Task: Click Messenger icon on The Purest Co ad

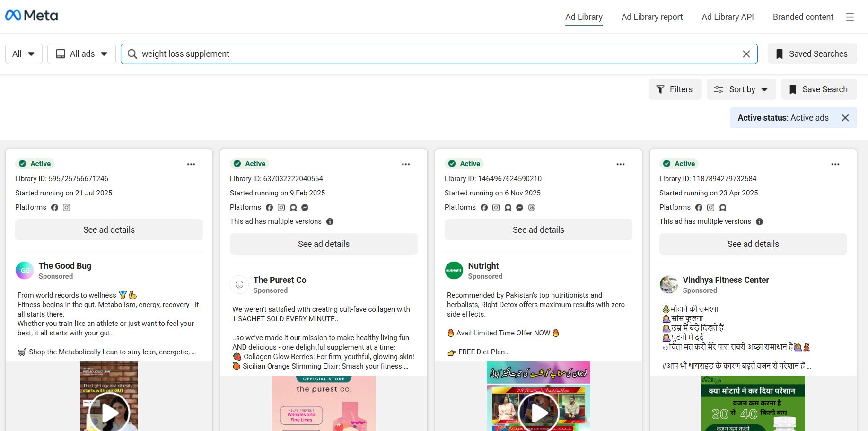Action: pyautogui.click(x=305, y=207)
